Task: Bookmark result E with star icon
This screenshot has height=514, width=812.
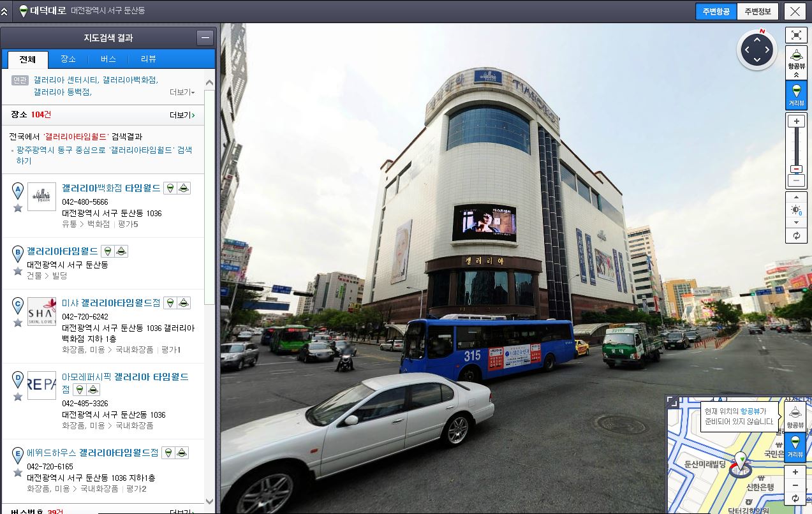Action: pos(18,473)
